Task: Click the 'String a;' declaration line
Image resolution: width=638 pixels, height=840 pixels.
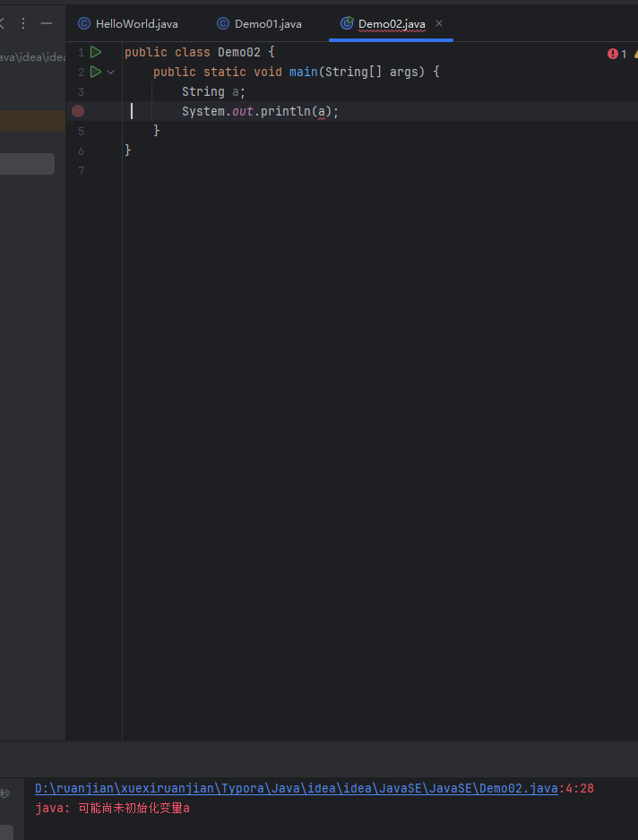Action: click(x=213, y=91)
